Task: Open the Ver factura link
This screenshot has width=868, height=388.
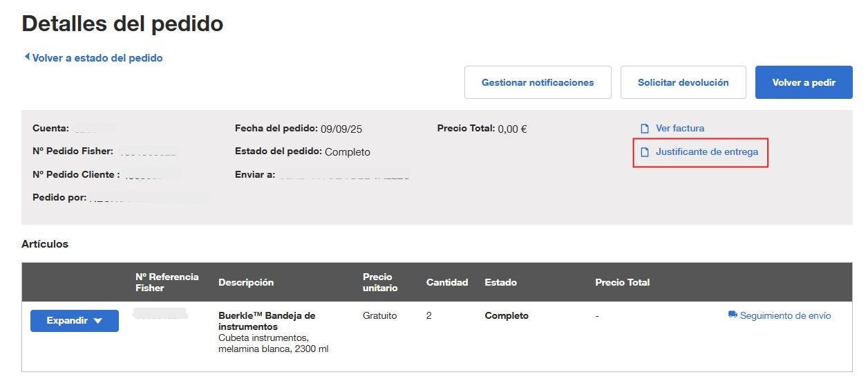Action: point(680,129)
